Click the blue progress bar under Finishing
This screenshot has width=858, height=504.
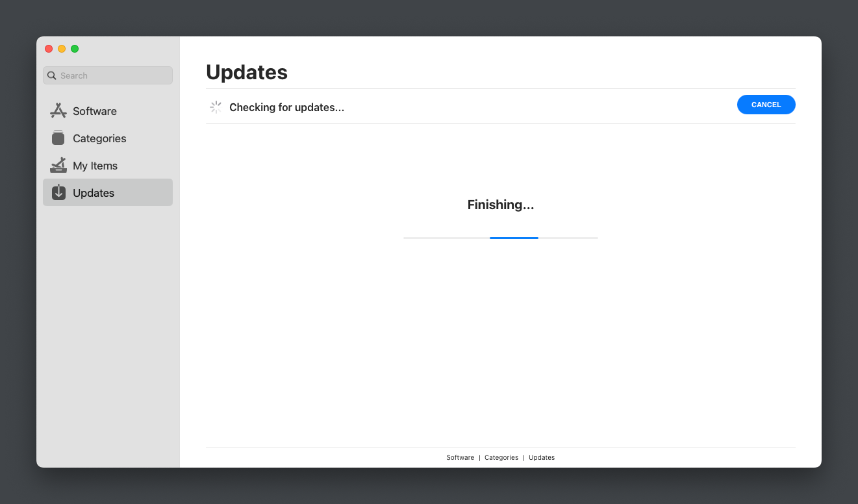point(514,238)
